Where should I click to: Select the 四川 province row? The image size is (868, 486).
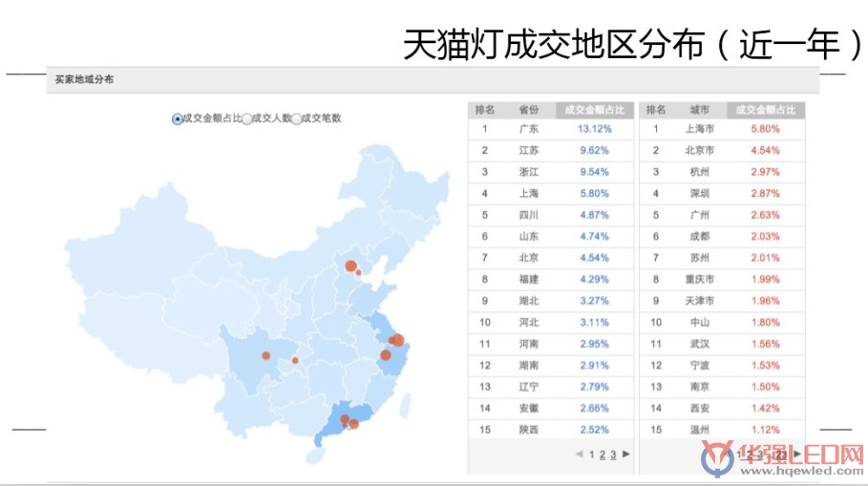551,215
